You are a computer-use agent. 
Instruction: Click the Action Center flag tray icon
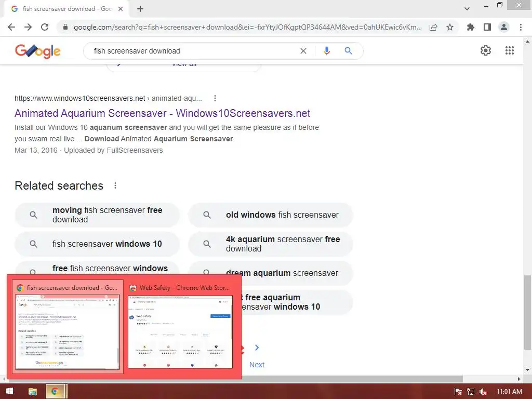click(458, 392)
